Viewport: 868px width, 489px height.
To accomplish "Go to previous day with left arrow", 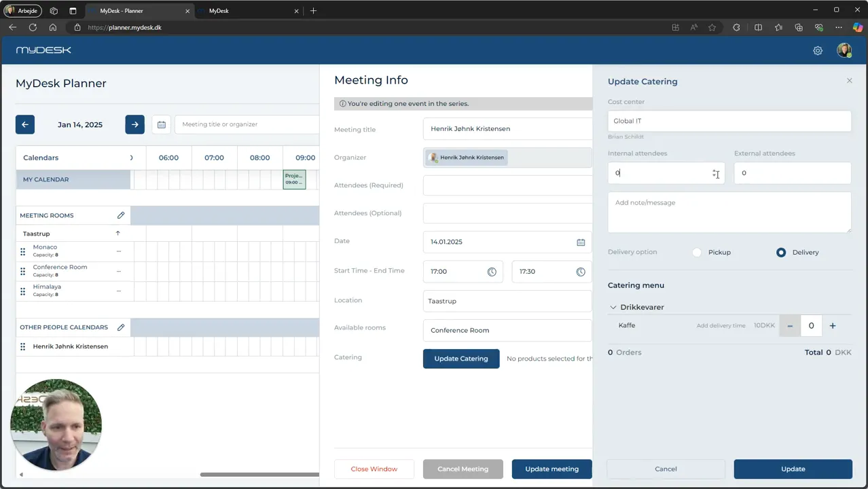I will pos(25,124).
